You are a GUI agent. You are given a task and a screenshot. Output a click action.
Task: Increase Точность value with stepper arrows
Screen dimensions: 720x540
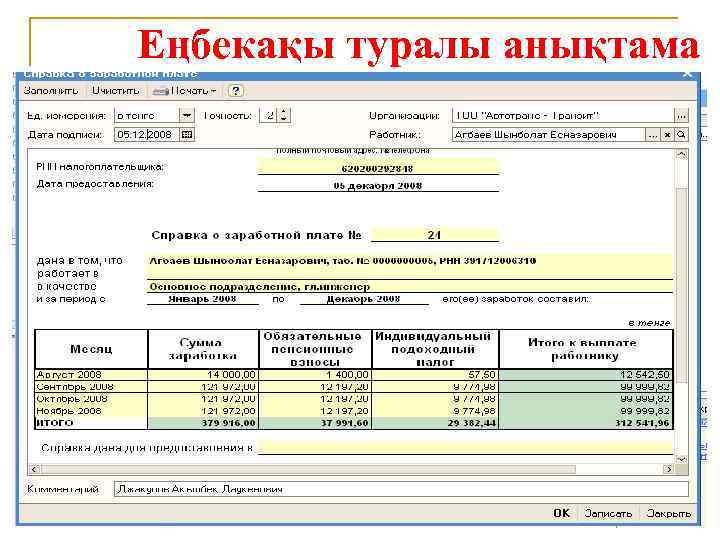pyautogui.click(x=284, y=112)
